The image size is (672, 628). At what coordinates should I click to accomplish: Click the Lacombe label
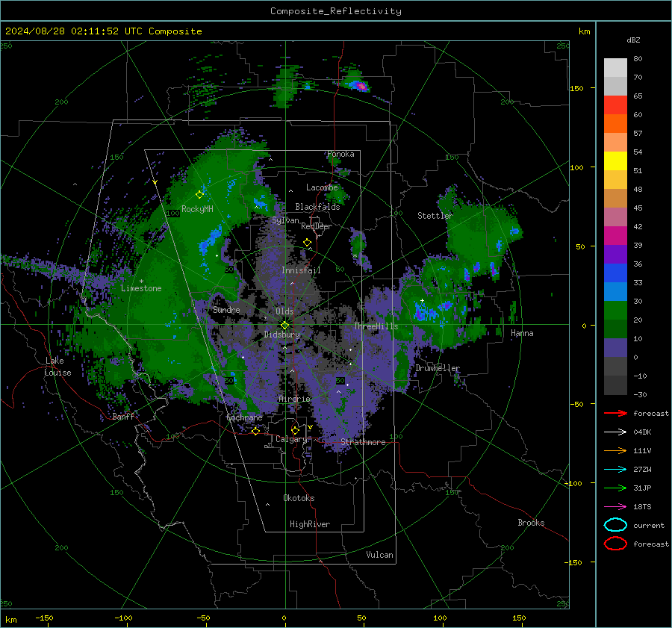pos(322,187)
